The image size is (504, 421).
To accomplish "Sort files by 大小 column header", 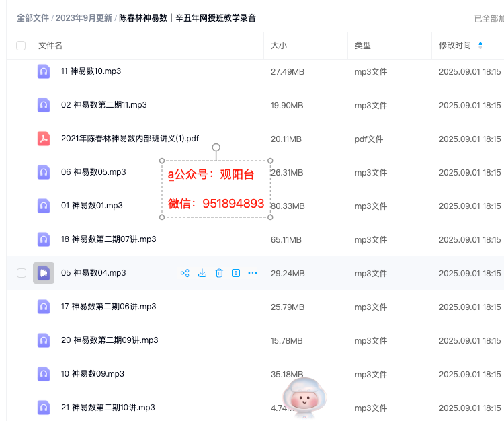I will tap(279, 46).
